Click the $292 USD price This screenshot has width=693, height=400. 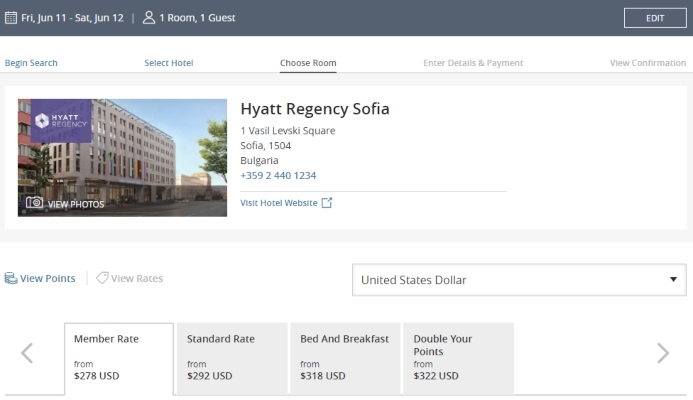209,376
